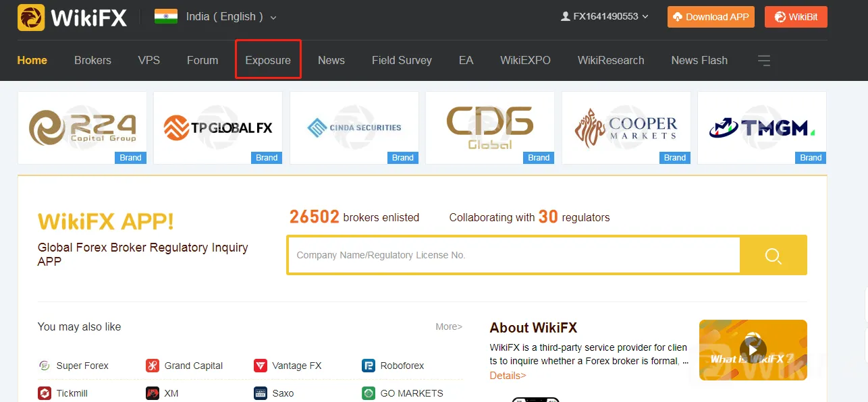Click the WikiBit button

click(796, 17)
